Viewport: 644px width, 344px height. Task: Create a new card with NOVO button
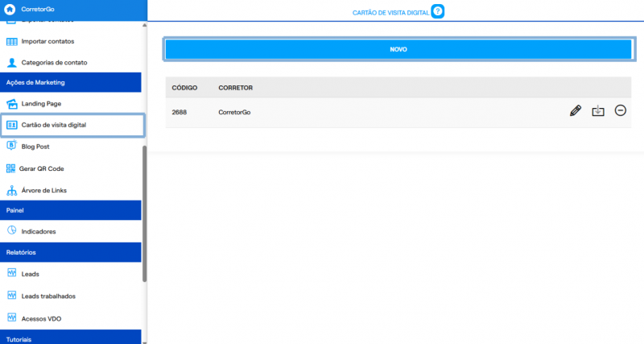(x=398, y=49)
